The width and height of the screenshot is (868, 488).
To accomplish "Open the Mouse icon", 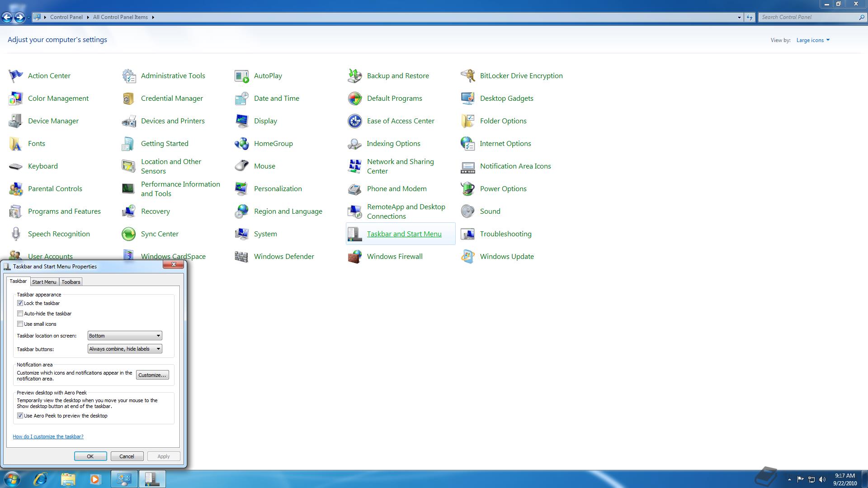I will pyautogui.click(x=242, y=166).
